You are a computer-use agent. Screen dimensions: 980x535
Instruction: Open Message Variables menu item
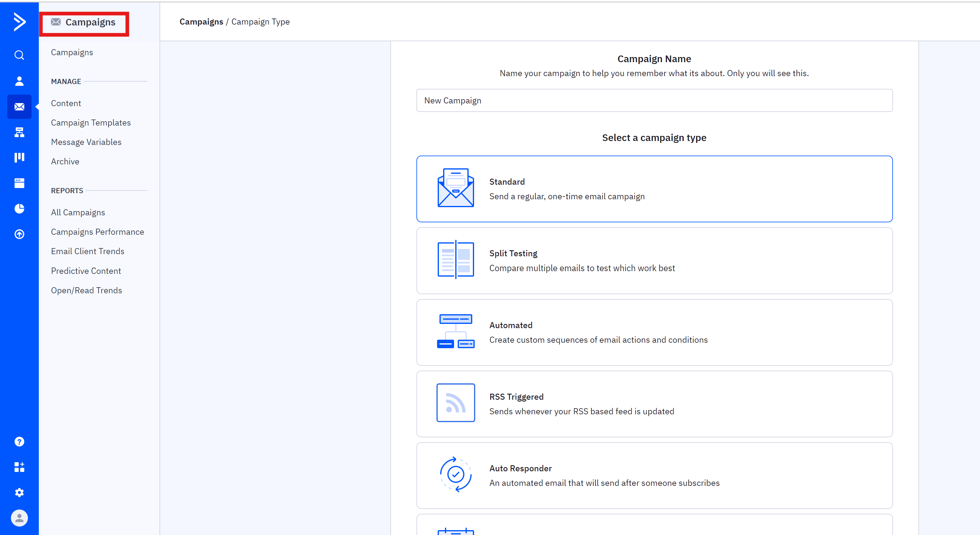(86, 142)
